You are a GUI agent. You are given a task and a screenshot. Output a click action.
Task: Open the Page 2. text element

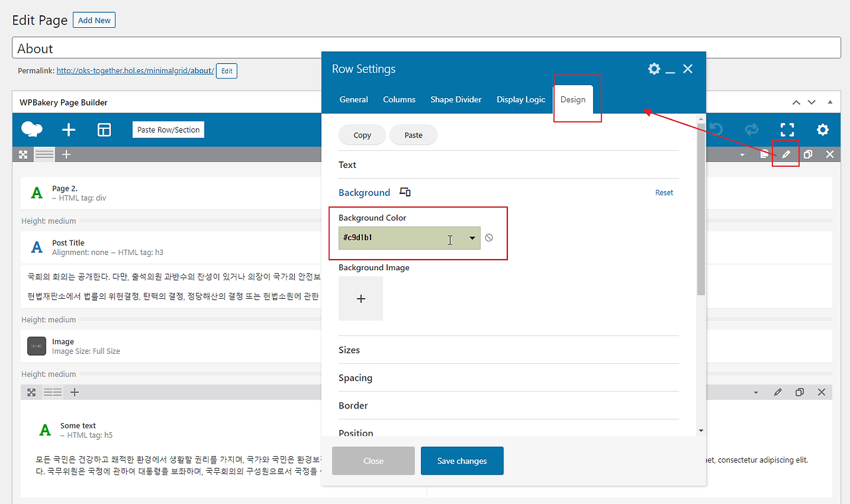37,193
